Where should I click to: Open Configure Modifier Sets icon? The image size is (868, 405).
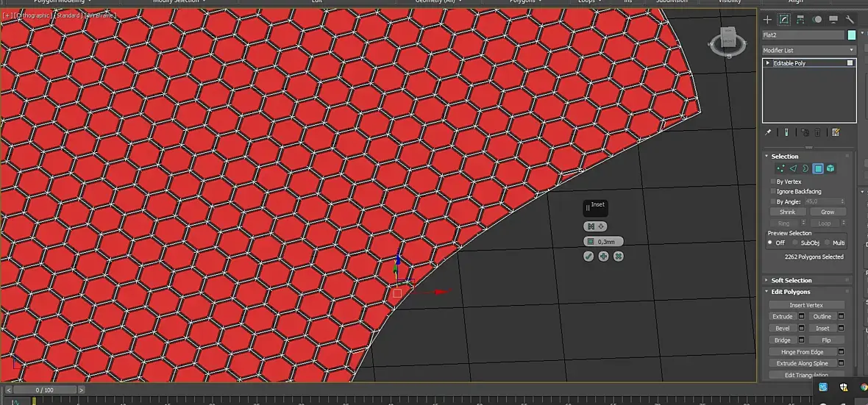pyautogui.click(x=836, y=132)
